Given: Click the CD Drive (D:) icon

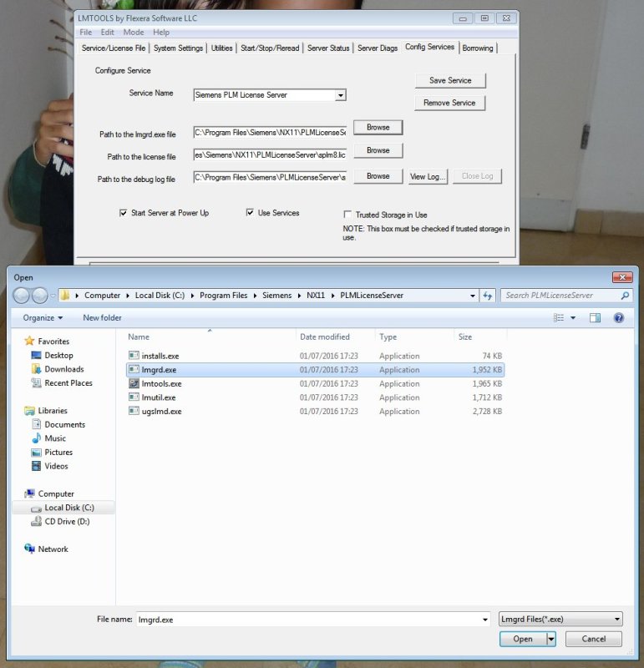Looking at the screenshot, I should (x=36, y=521).
